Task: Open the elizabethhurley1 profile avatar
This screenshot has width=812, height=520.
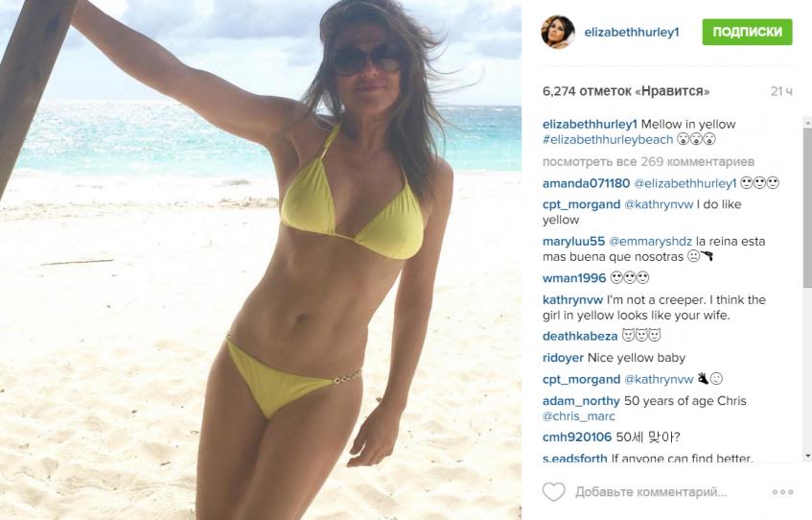Action: (558, 33)
